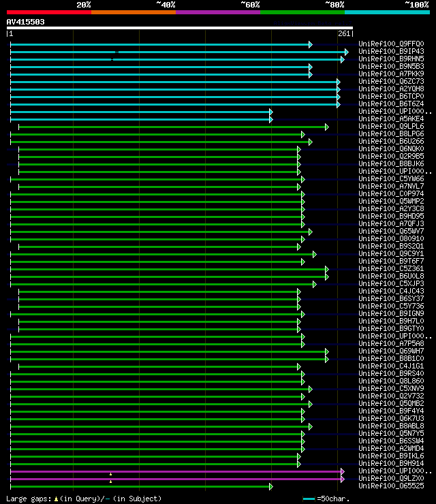The image size is (436, 504).
Task: Open UniRef100_C5XNV9 hit
Action: [391, 389]
